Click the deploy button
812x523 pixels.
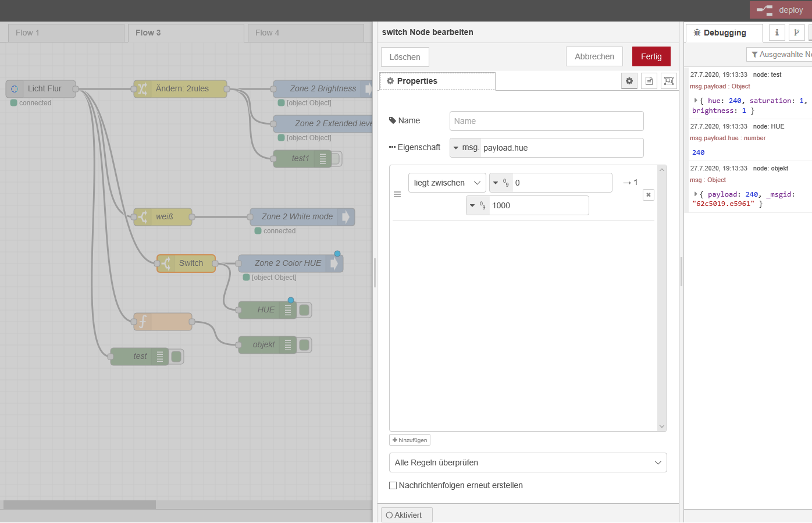780,10
